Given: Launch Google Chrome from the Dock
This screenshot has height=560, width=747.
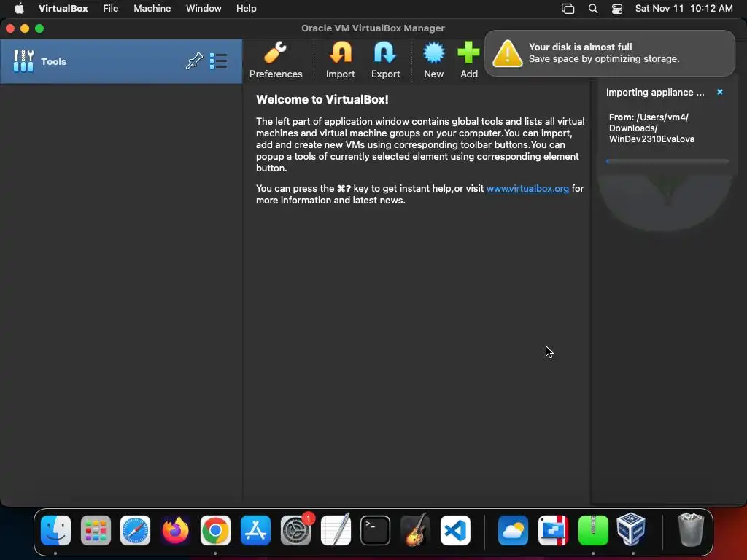Looking at the screenshot, I should [x=215, y=530].
